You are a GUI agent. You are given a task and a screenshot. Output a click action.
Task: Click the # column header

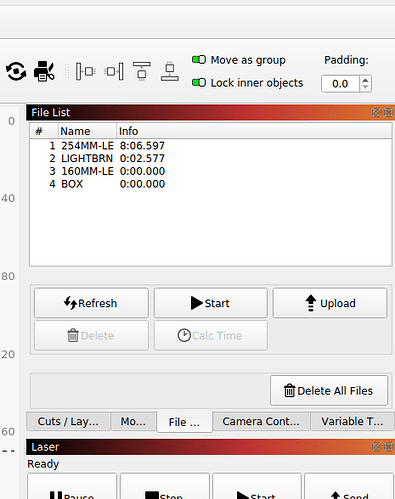(44, 131)
